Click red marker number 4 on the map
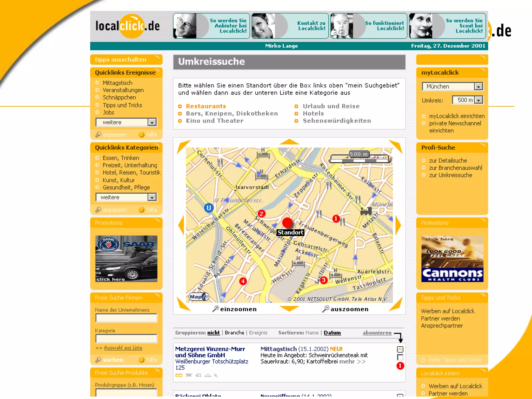The image size is (532, 399). [243, 281]
